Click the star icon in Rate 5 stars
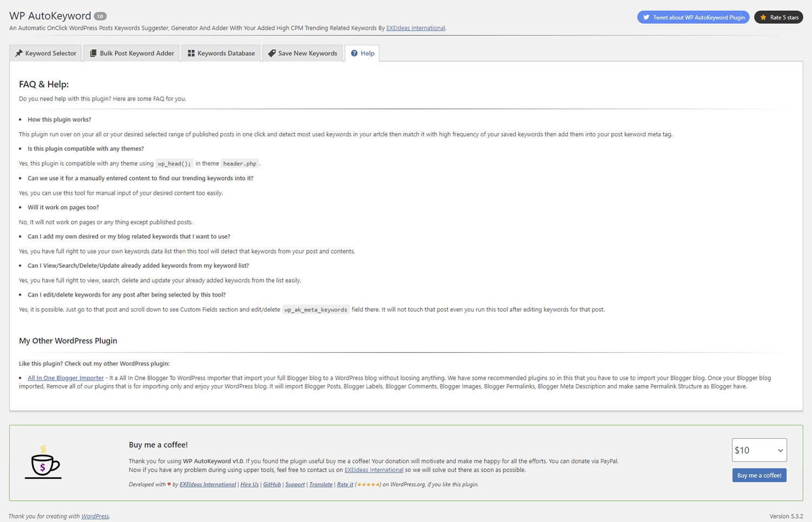 pyautogui.click(x=763, y=17)
